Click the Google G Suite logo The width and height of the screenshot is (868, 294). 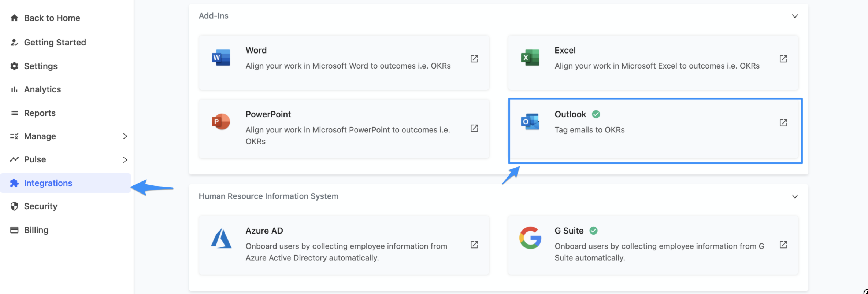(x=530, y=238)
